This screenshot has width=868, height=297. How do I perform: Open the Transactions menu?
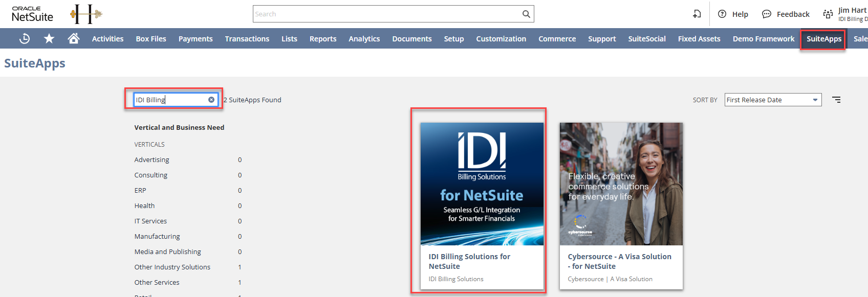pyautogui.click(x=247, y=39)
